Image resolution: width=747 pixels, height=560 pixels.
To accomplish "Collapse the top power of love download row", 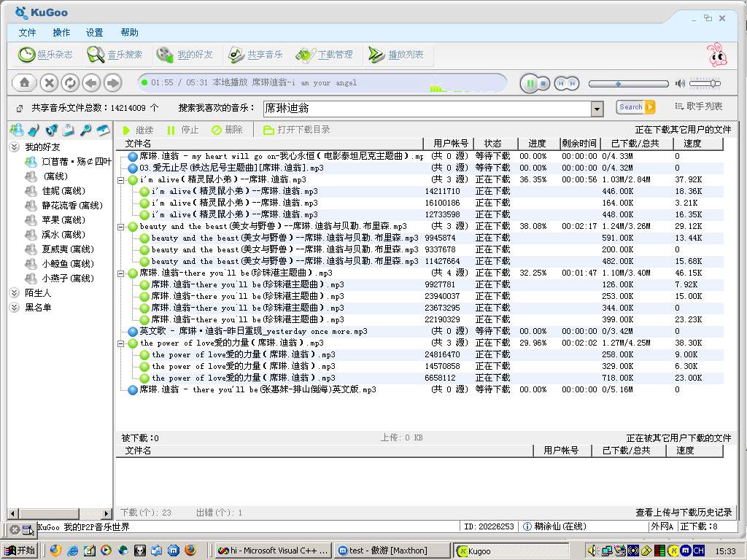I will click(121, 343).
